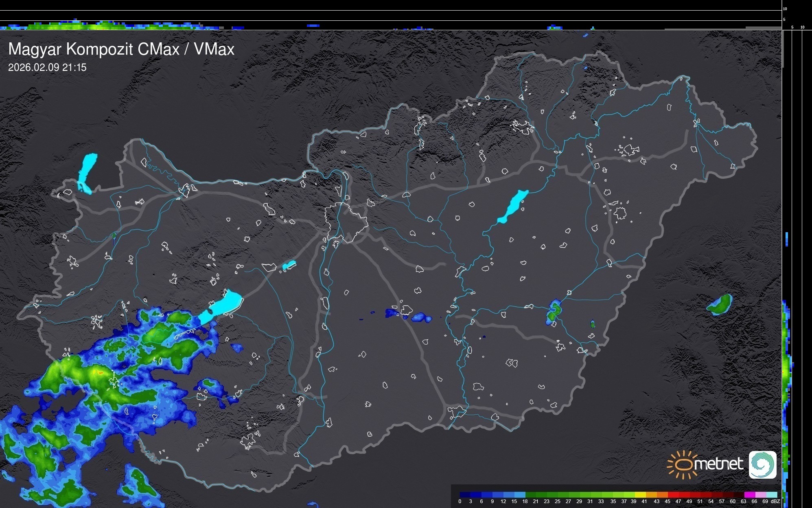Click the Magyar Kompozit CMax / VMax title
This screenshot has width=812, height=508.
coord(121,49)
